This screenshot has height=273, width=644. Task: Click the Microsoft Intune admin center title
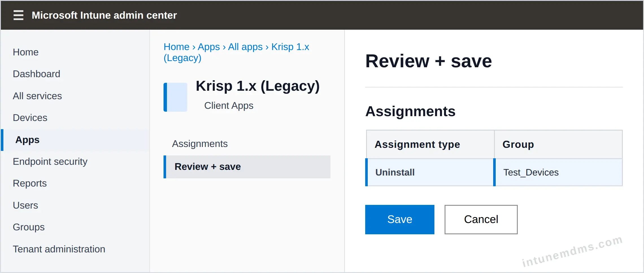tap(104, 15)
